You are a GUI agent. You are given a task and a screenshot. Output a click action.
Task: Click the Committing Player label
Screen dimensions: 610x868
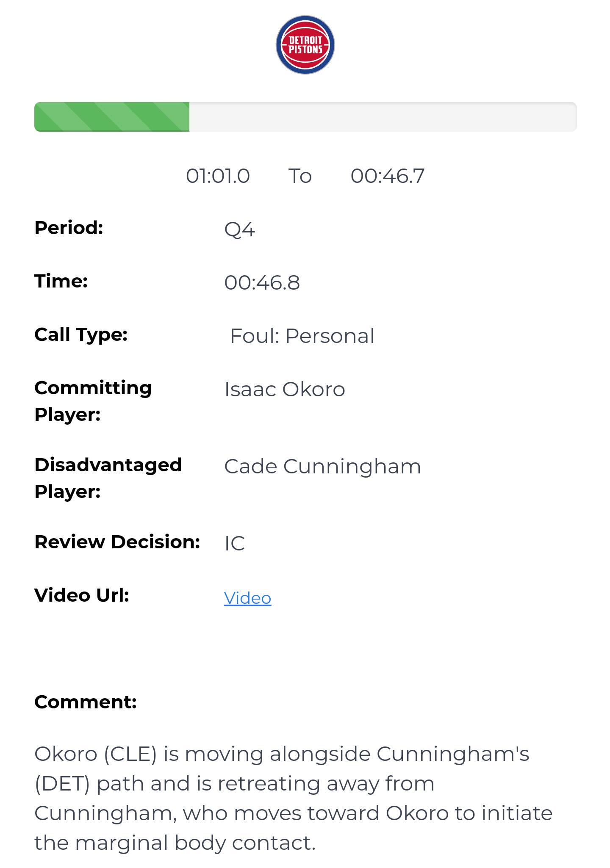coord(93,401)
